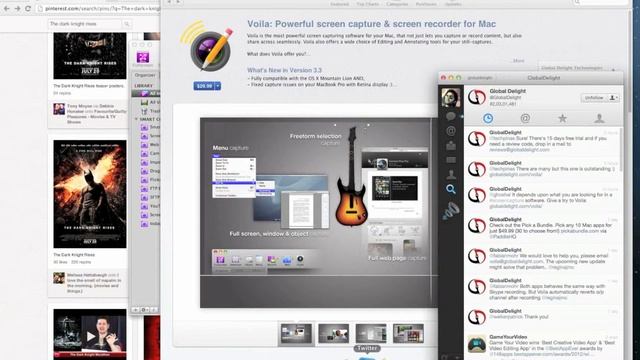Unfollow the Global Delight account
Screen dimensions: 640x360
[593, 98]
